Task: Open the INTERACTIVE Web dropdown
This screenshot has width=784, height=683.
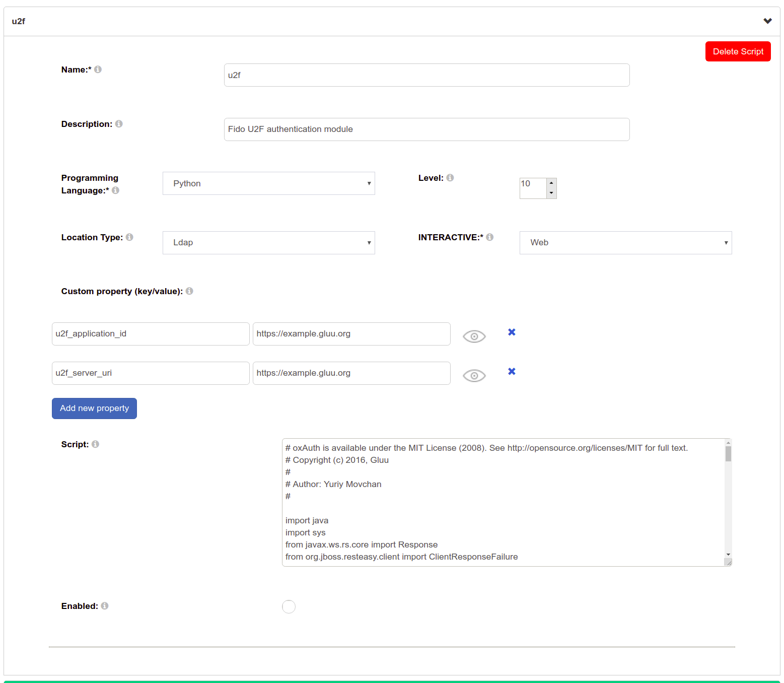Action: (625, 243)
